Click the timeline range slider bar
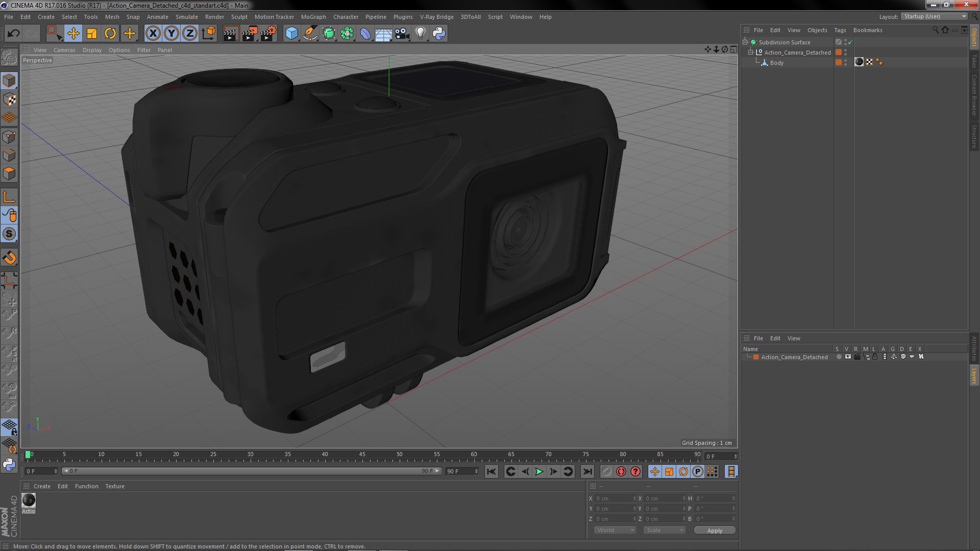 pyautogui.click(x=251, y=471)
